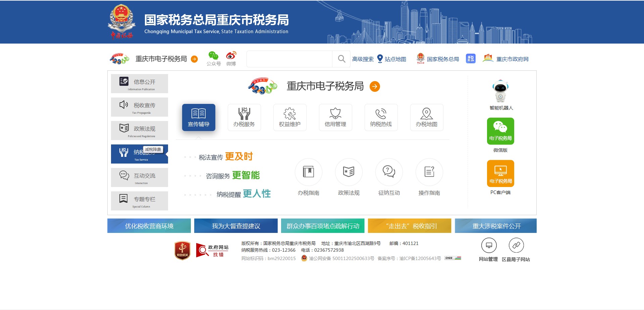Screen dimensions: 644x310
Task: Open the 互动交流 sidebar menu
Action: point(140,177)
